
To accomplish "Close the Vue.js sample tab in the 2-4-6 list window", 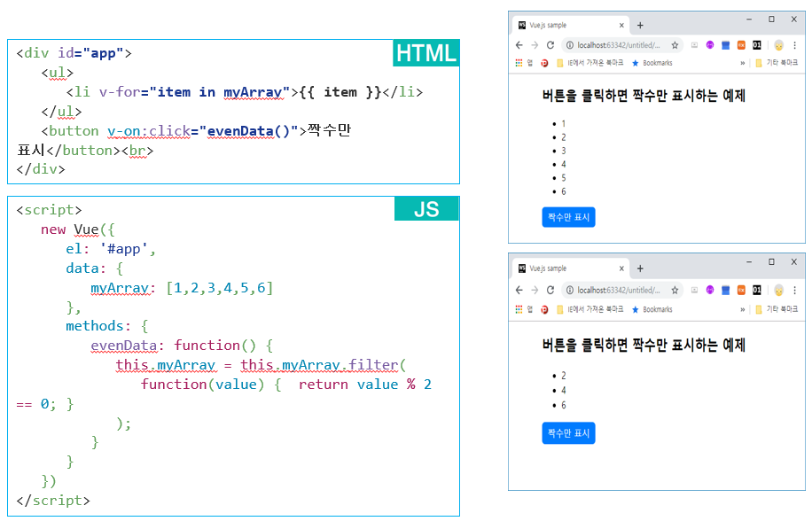I will tap(621, 268).
